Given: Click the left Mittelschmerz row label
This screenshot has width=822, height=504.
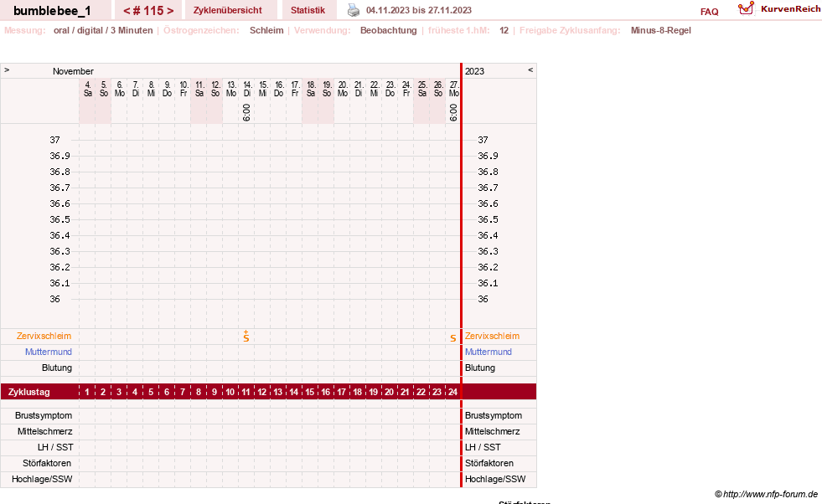Looking at the screenshot, I should [44, 431].
